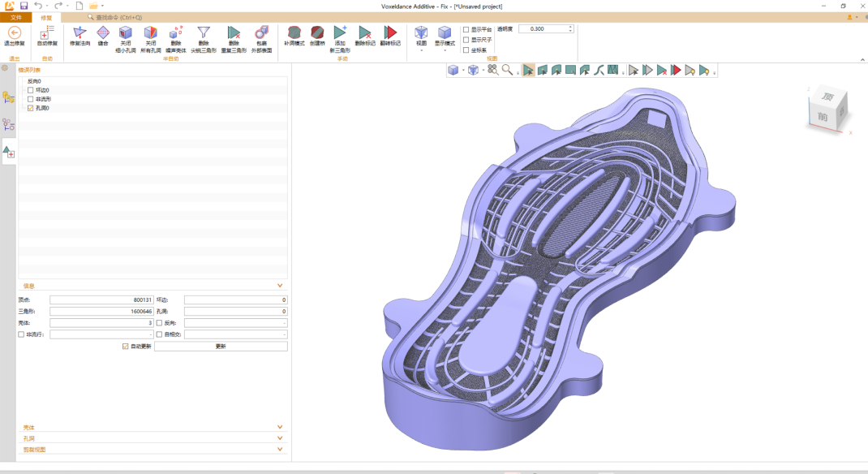Viewport: 868px width, 474px height.
Task: Toggle the 坐标系 coordinate system checkbox
Action: [x=466, y=50]
